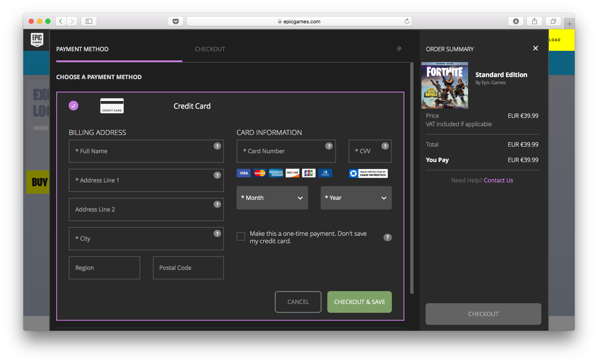Select the Credit Card radio option
Viewport: 598px width, 364px height.
point(74,106)
